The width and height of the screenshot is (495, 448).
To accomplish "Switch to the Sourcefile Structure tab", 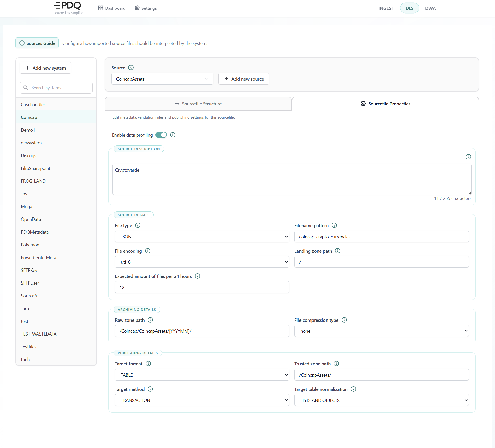I will tap(198, 104).
